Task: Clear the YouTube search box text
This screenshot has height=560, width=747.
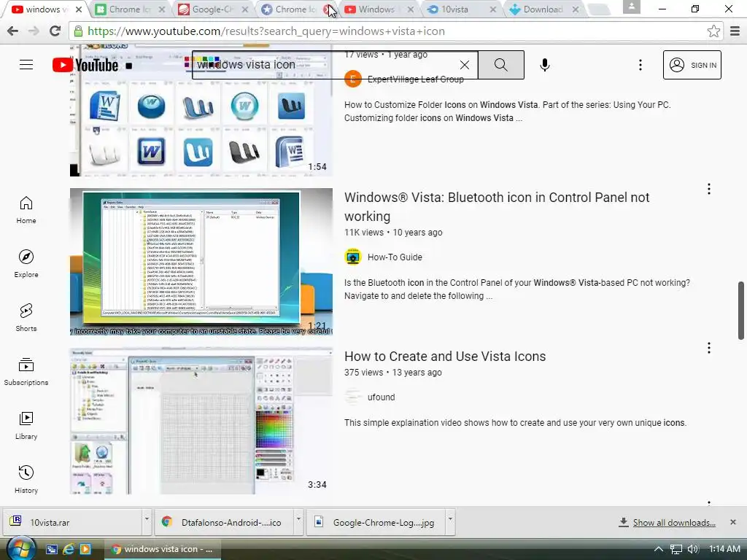Action: pos(465,65)
